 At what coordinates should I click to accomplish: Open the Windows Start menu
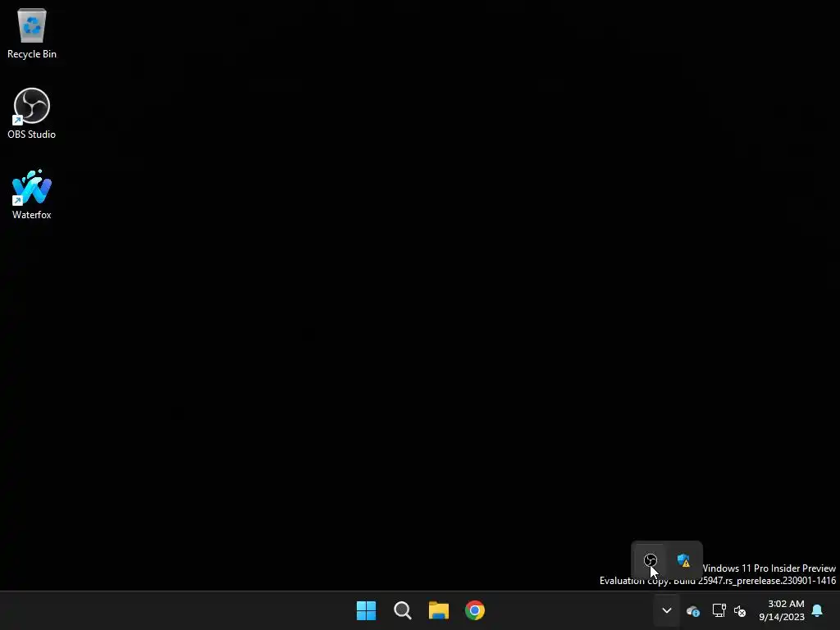(367, 610)
